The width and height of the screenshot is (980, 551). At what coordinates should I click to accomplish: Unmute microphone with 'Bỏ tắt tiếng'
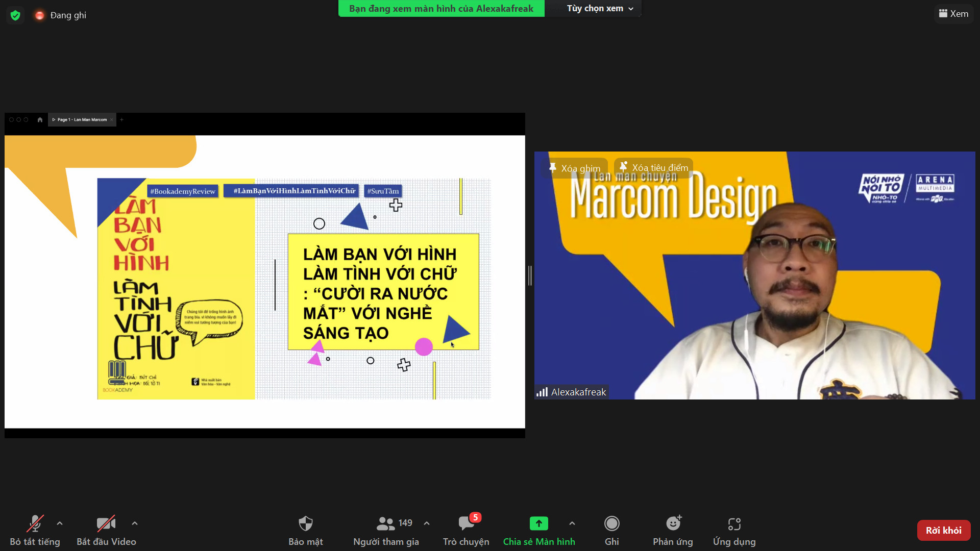[35, 531]
